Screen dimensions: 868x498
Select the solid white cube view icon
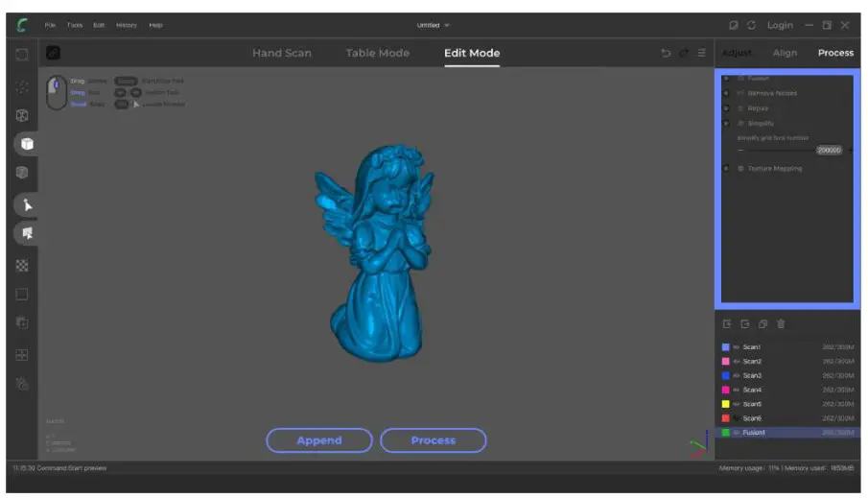tap(27, 144)
